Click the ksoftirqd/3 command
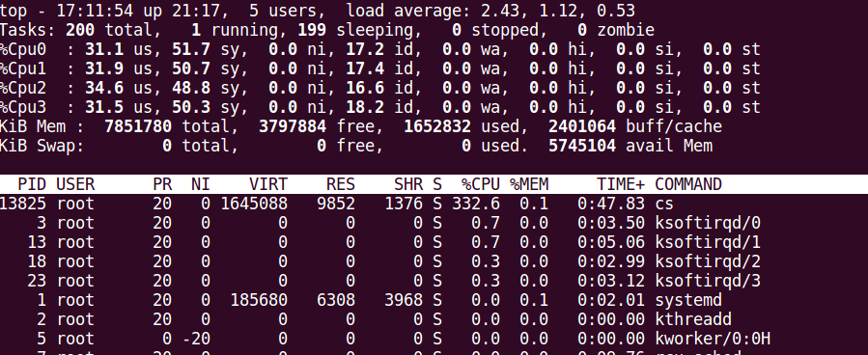 coord(708,281)
